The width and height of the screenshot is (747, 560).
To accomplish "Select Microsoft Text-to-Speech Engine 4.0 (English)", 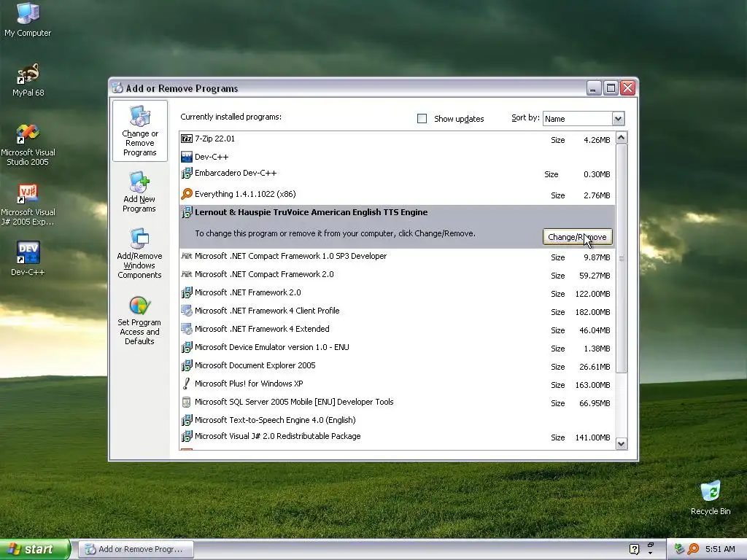I will click(x=398, y=420).
